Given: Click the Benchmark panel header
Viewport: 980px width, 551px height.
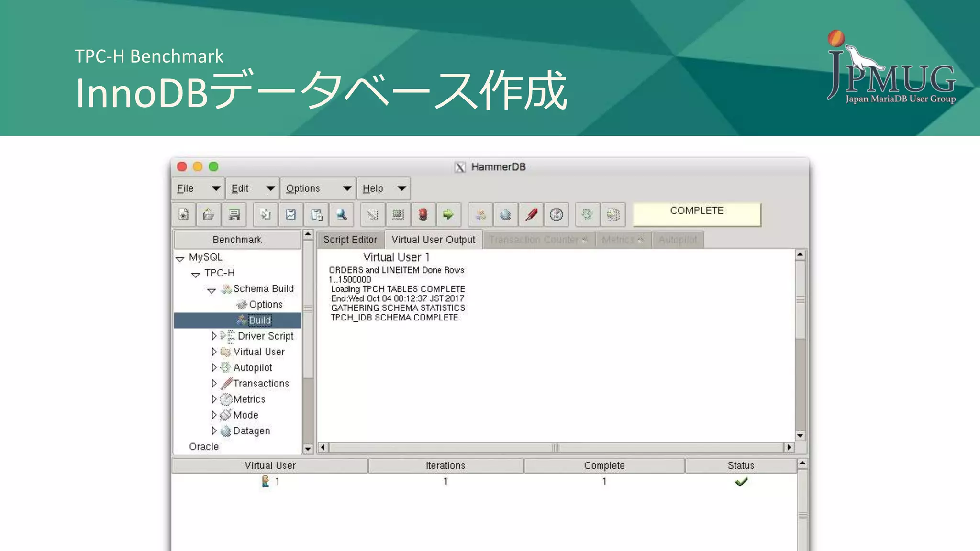Looking at the screenshot, I should 237,240.
